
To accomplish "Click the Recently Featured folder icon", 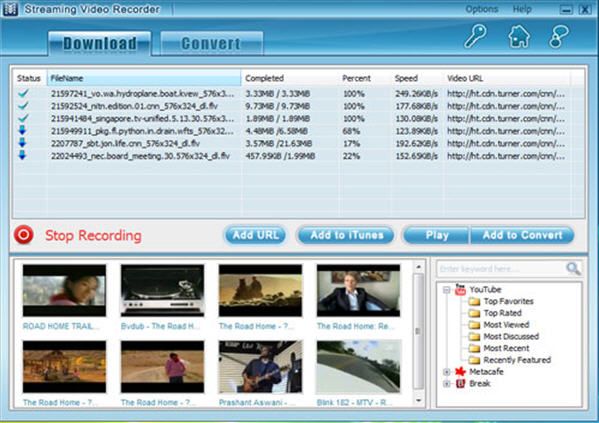I will 474,360.
